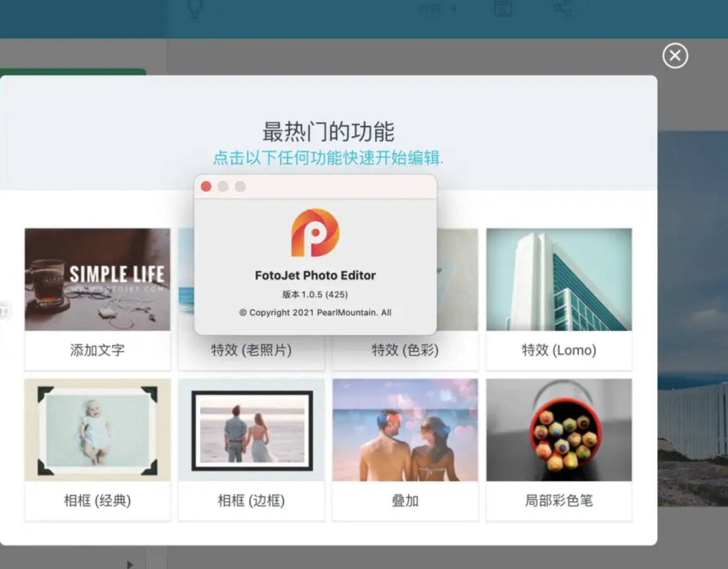The height and width of the screenshot is (569, 728).
Task: Open the dropdown beside the save icon in the top toolbar
Action: coord(438,9)
